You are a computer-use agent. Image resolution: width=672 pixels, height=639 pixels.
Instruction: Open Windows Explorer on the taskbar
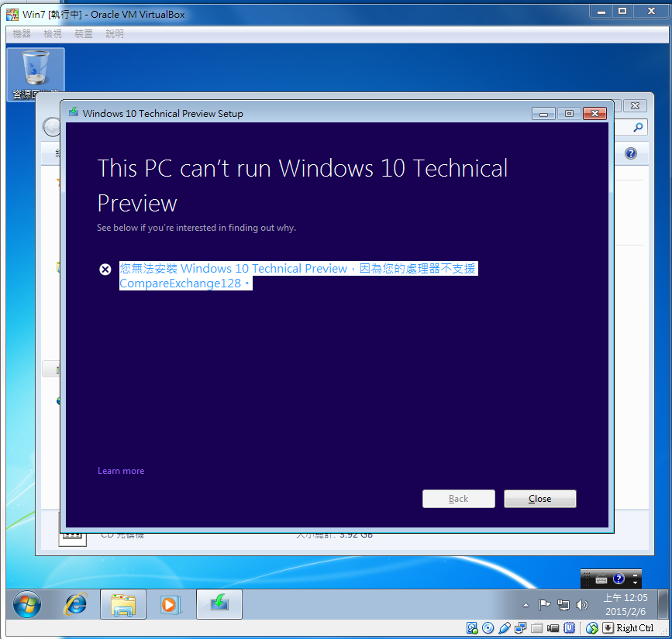click(x=123, y=604)
